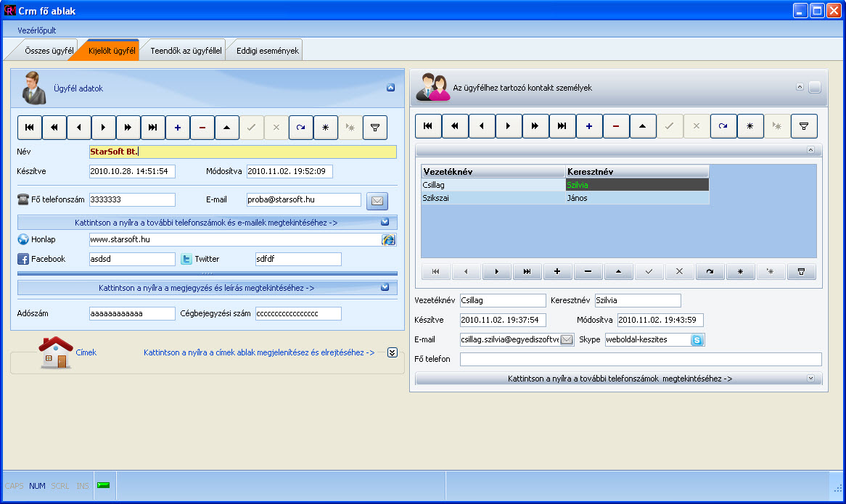Screen dimensions: 846x504
Task: Click next record arrow below contacts grid
Action: pyautogui.click(x=496, y=272)
